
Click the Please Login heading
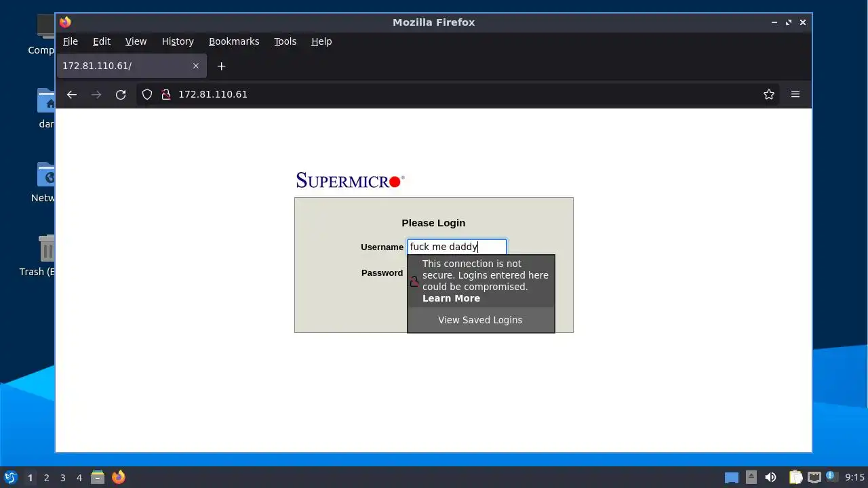[433, 223]
